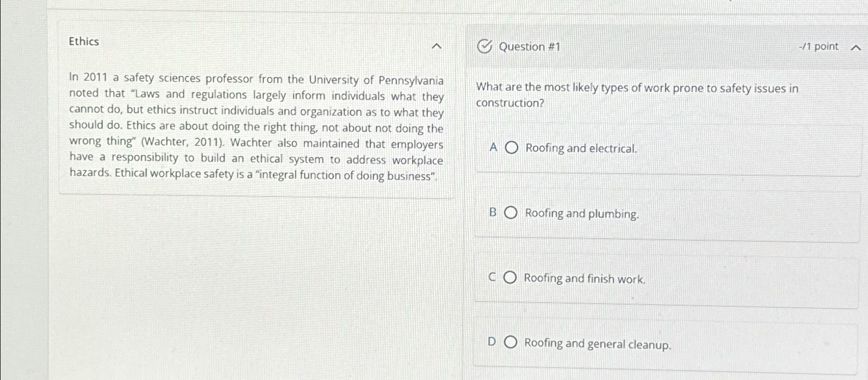868x380 pixels.
Task: Choose answer C, Roofing and finish work
Action: click(510, 279)
